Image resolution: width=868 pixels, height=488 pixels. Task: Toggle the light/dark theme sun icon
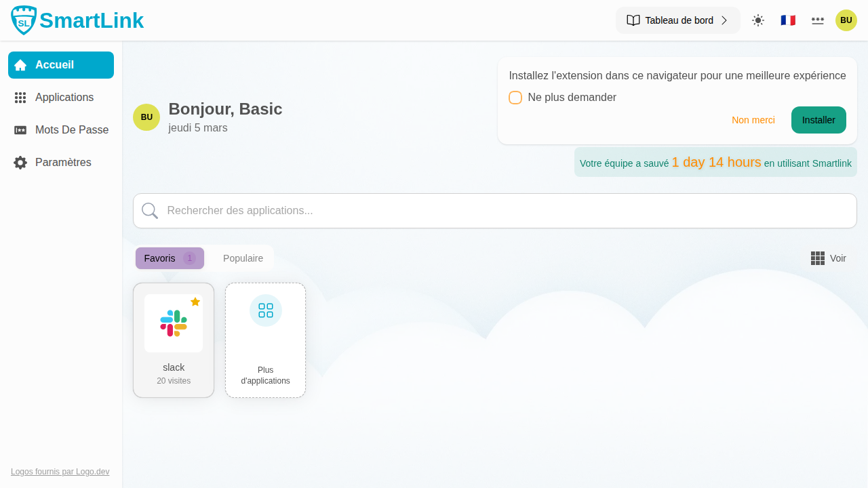[x=758, y=20]
